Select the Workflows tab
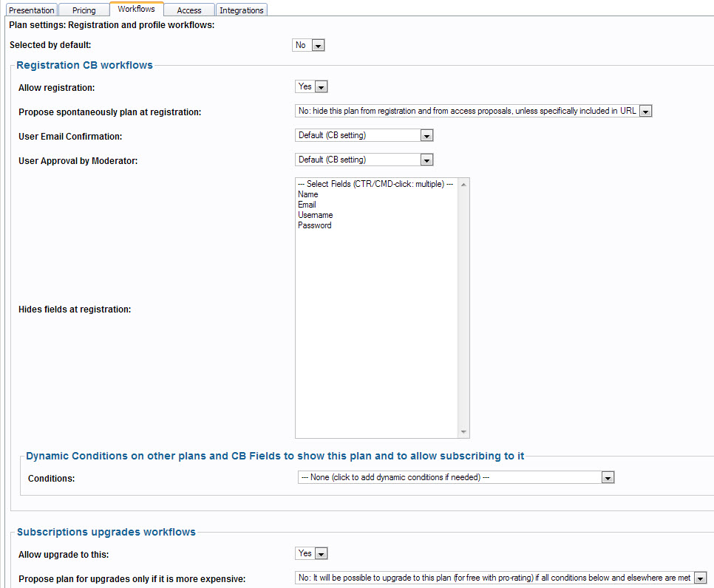The height and width of the screenshot is (588, 714). click(x=136, y=10)
